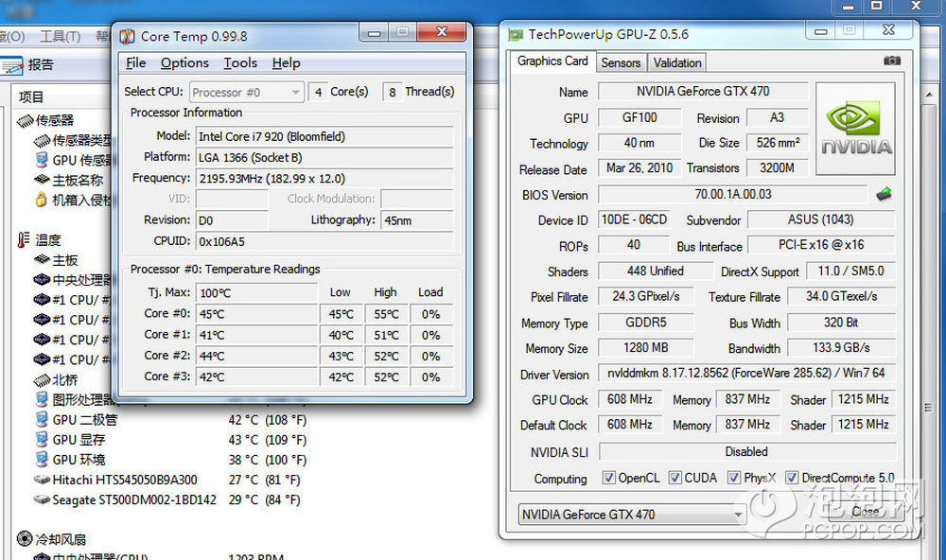Open the 工具(T) menu in the background window
This screenshot has height=560, width=946.
61,37
